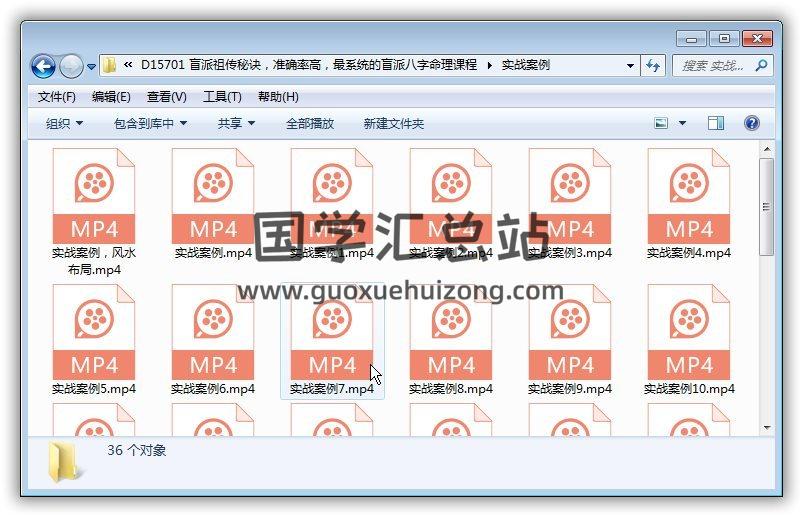Click the 实战案例 breadcrumb in address bar
803x517 pixels.
(525, 65)
